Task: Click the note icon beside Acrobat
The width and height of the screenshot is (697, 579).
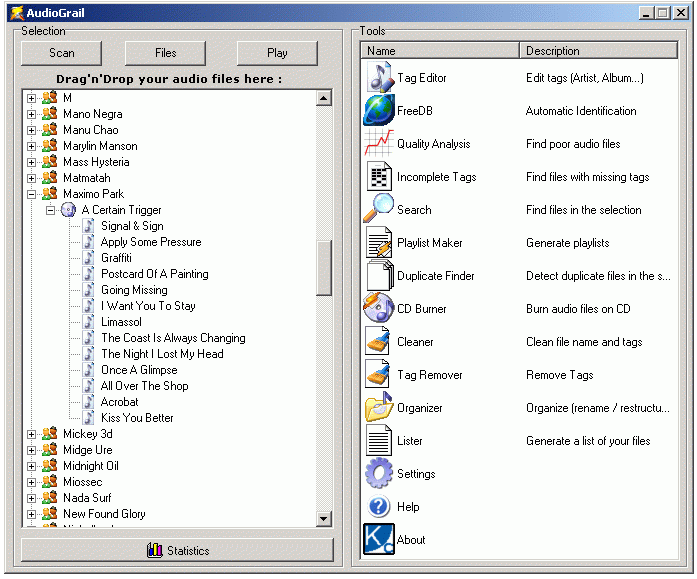Action: click(88, 401)
